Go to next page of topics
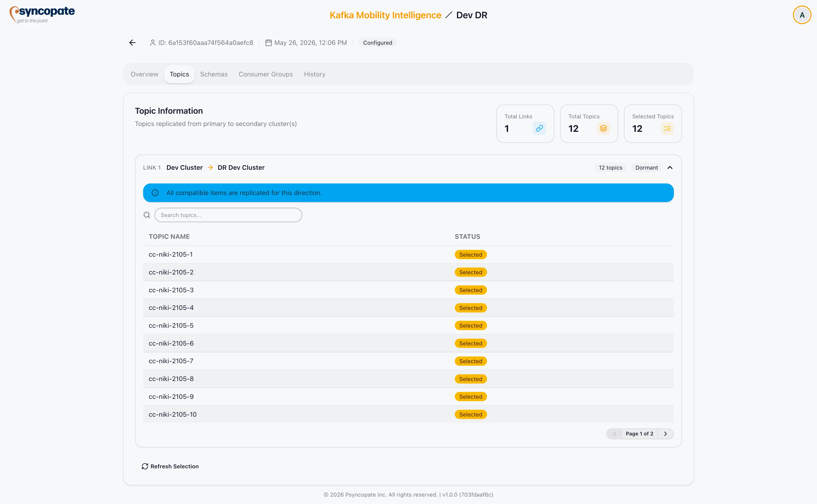The image size is (817, 504). coord(665,434)
